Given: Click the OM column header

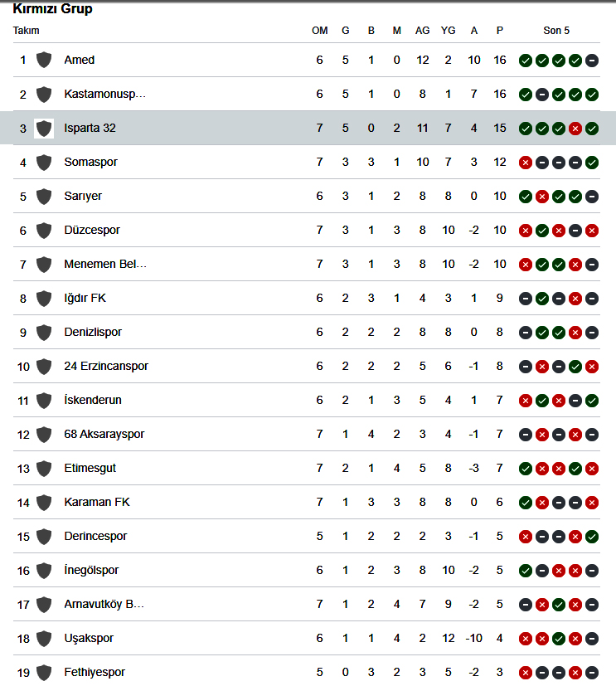Looking at the screenshot, I should point(319,31).
